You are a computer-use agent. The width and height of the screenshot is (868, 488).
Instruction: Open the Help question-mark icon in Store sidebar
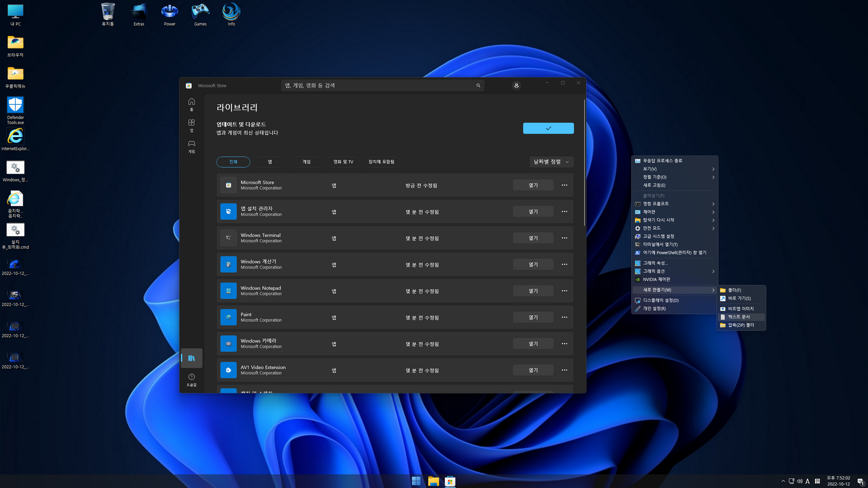coord(191,380)
